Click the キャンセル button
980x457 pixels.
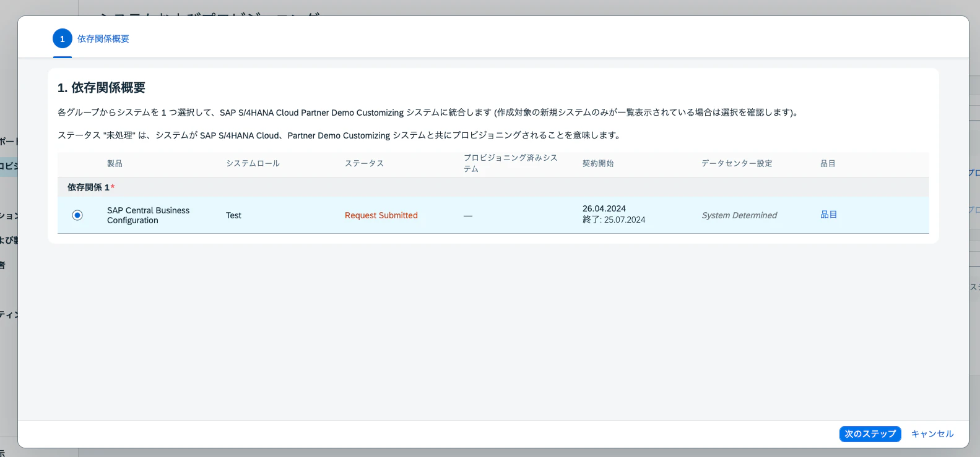(932, 434)
